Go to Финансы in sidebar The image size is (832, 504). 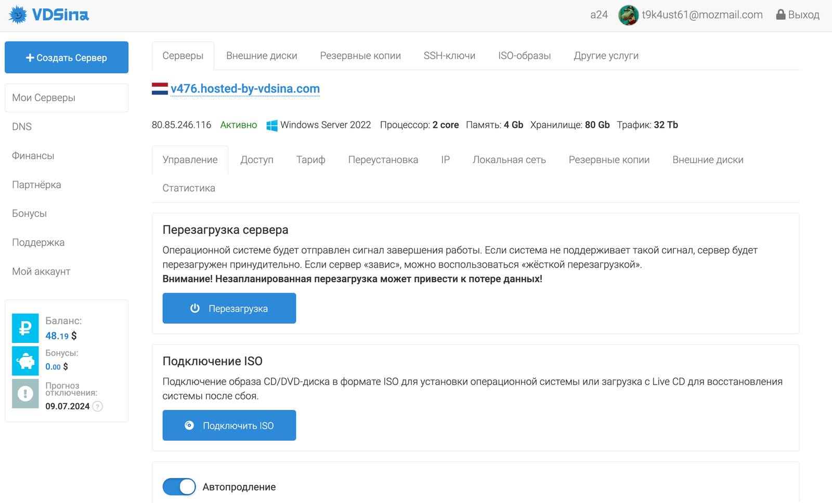tap(33, 155)
